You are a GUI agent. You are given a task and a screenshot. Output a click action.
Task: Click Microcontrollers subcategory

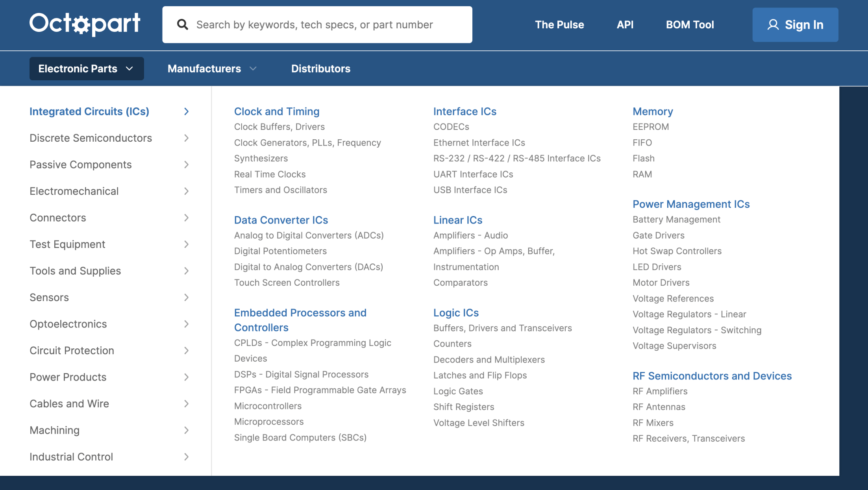point(268,406)
